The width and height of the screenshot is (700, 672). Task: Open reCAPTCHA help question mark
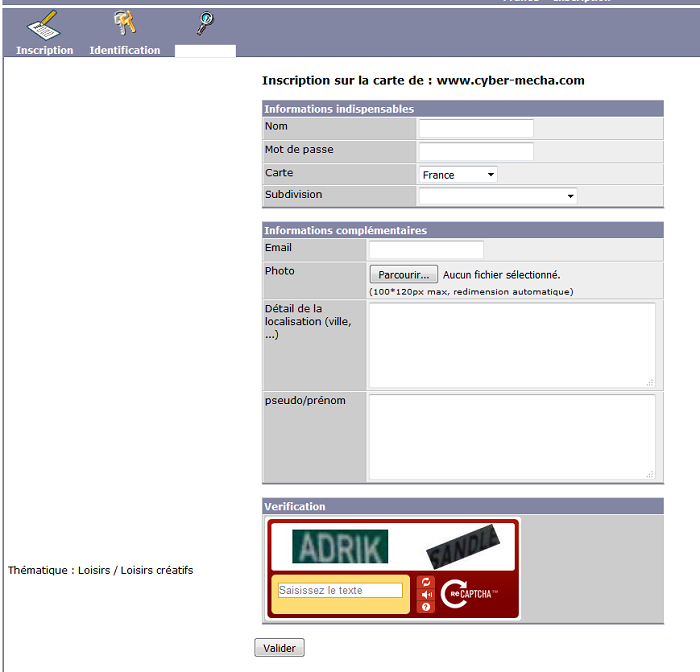coord(425,607)
